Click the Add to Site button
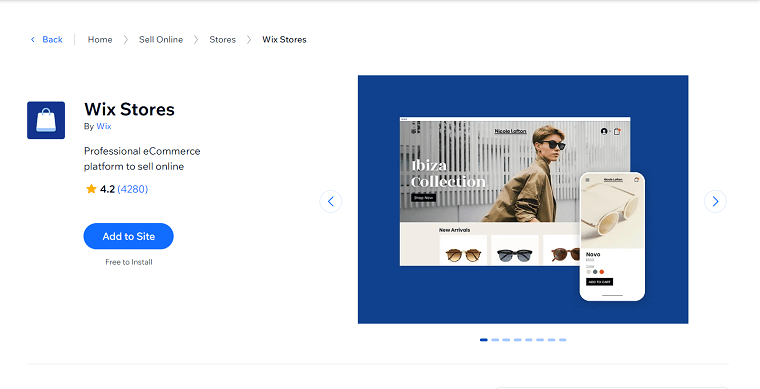 (x=128, y=236)
